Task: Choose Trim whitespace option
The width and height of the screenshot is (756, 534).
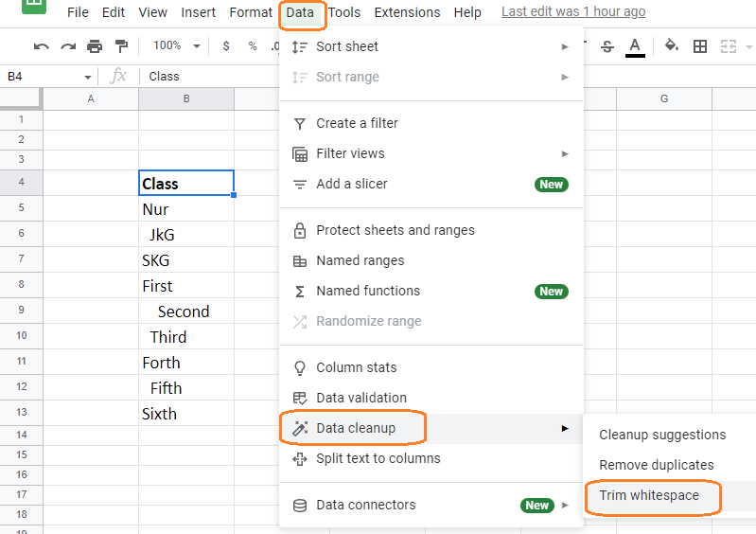Action: point(649,495)
